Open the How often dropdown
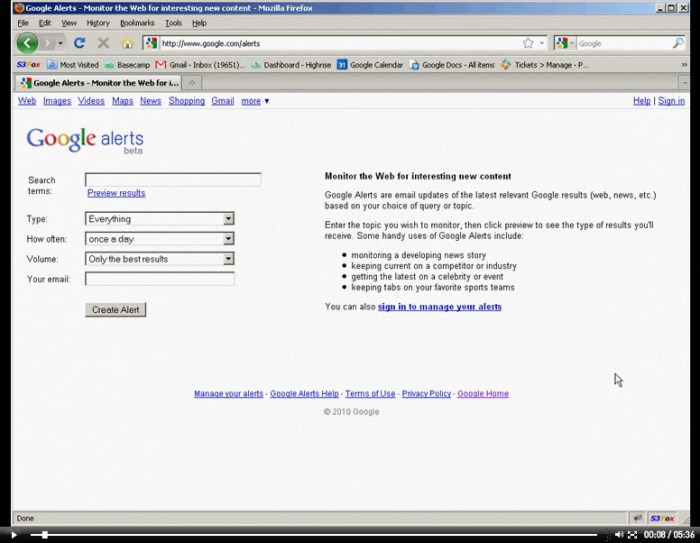 pos(159,238)
